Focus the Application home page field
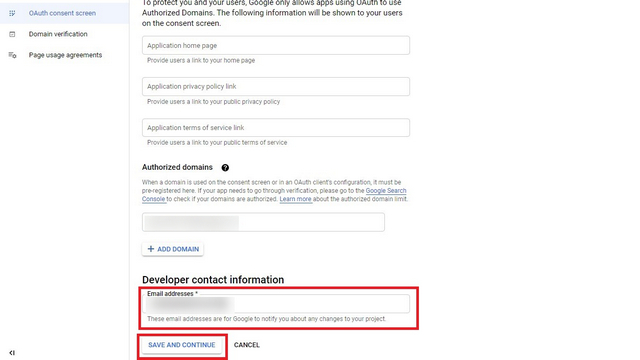 pyautogui.click(x=276, y=45)
